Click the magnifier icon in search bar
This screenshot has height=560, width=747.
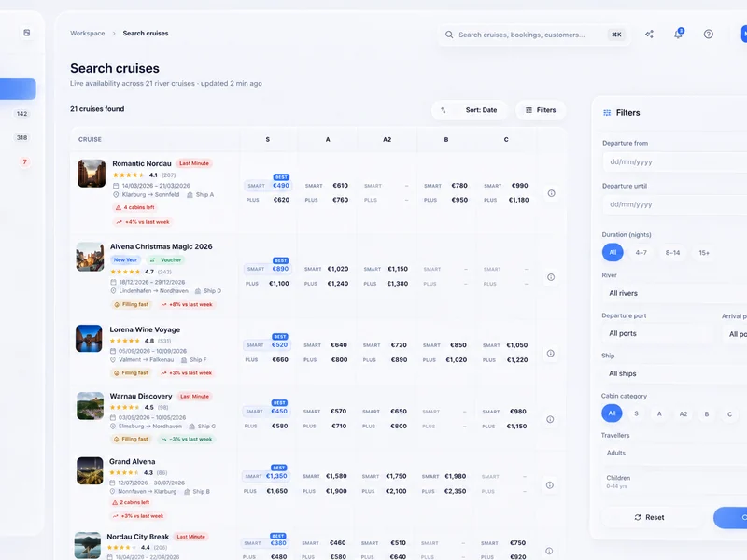[x=449, y=35]
